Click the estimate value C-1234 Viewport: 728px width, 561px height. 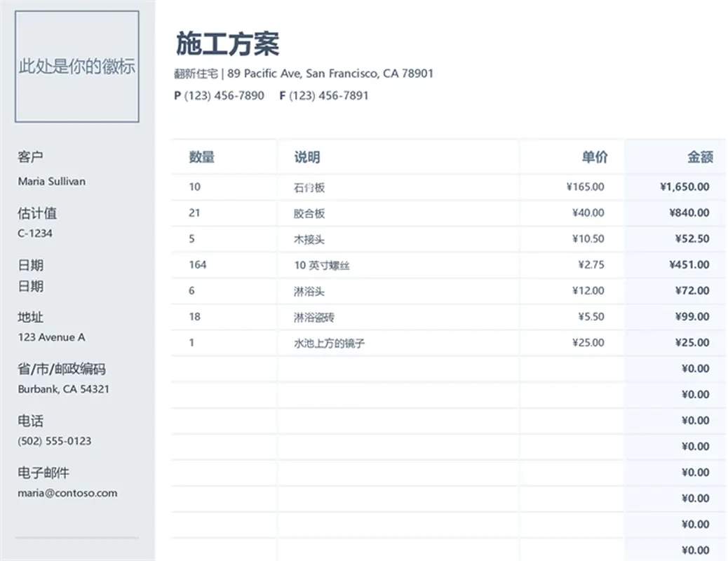(36, 233)
